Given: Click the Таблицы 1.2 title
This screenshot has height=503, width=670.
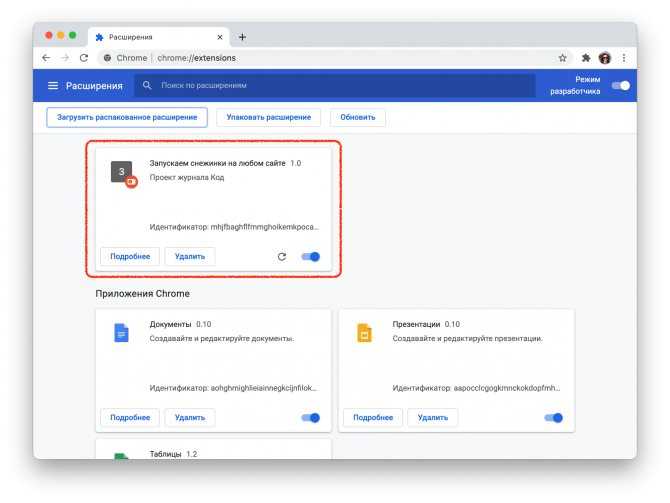Looking at the screenshot, I should pyautogui.click(x=173, y=454).
